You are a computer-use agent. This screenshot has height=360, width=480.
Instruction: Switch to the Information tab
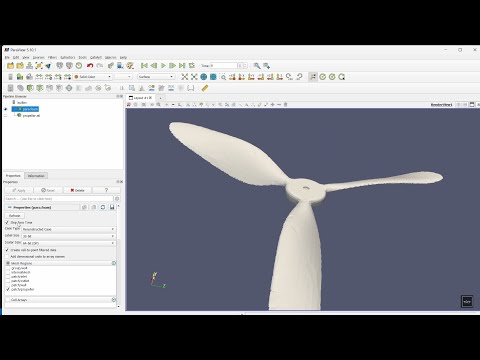(x=36, y=176)
